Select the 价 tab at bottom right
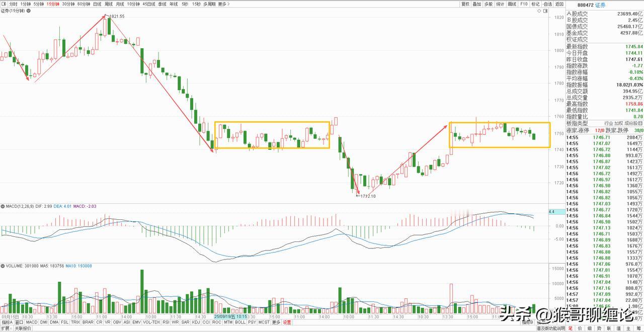The height and width of the screenshot is (332, 644). tap(580, 328)
